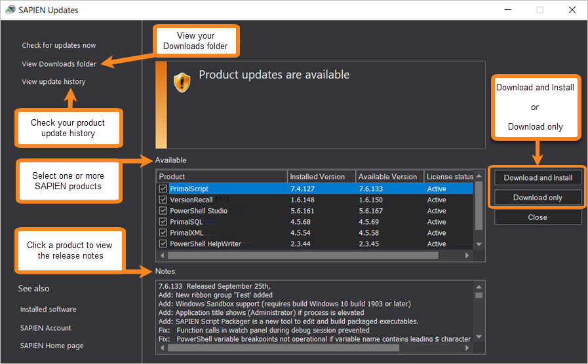Open View update history

click(54, 82)
